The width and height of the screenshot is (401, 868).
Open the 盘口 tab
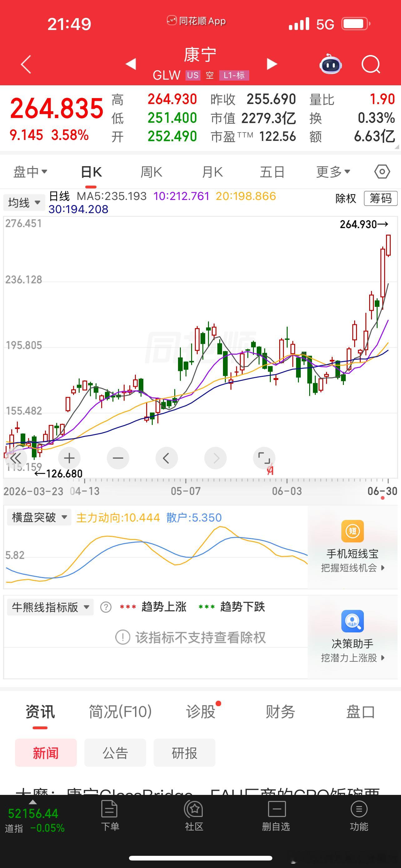[360, 712]
